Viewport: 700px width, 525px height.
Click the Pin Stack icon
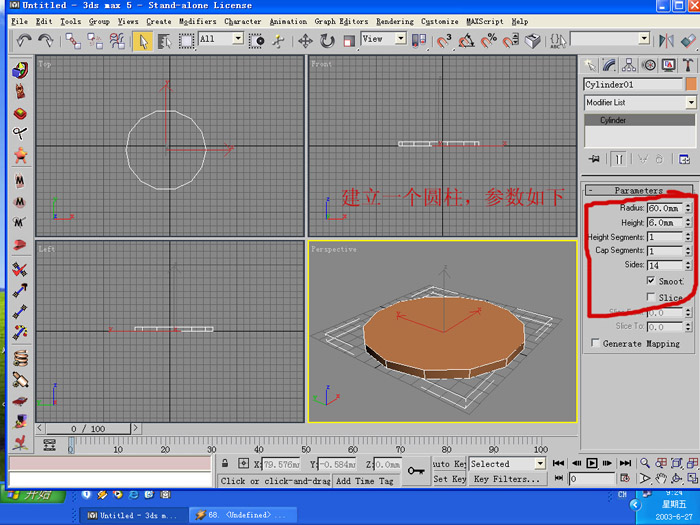594,159
